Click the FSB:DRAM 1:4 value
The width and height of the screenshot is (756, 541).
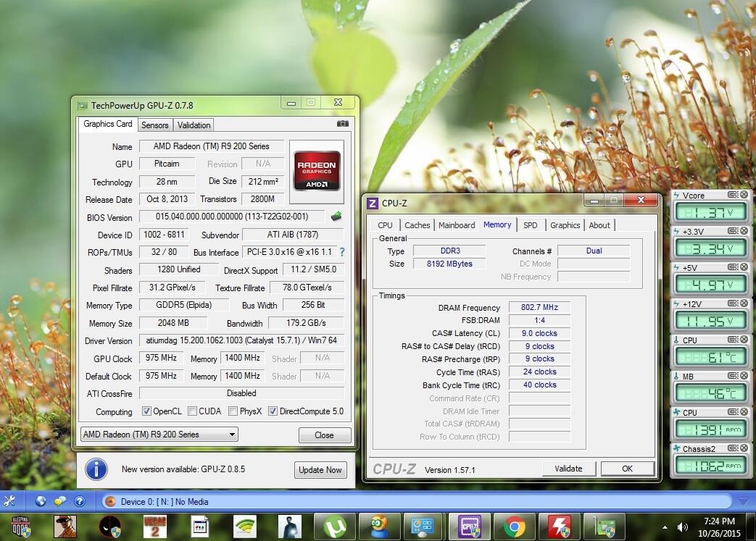click(x=539, y=320)
